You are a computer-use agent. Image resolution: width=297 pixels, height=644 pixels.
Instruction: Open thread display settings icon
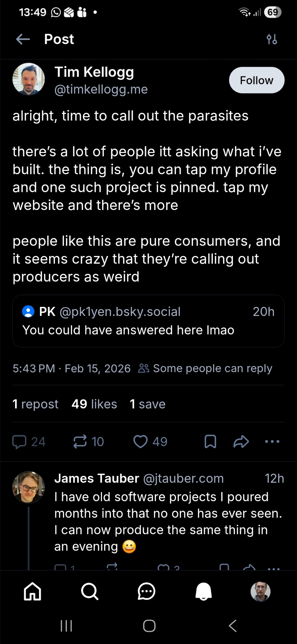coord(272,39)
